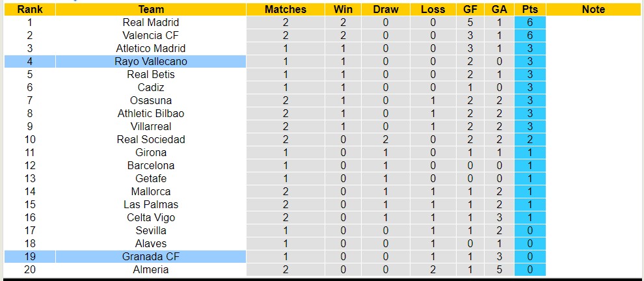
Task: Select the Note column header
Action: 593,9
